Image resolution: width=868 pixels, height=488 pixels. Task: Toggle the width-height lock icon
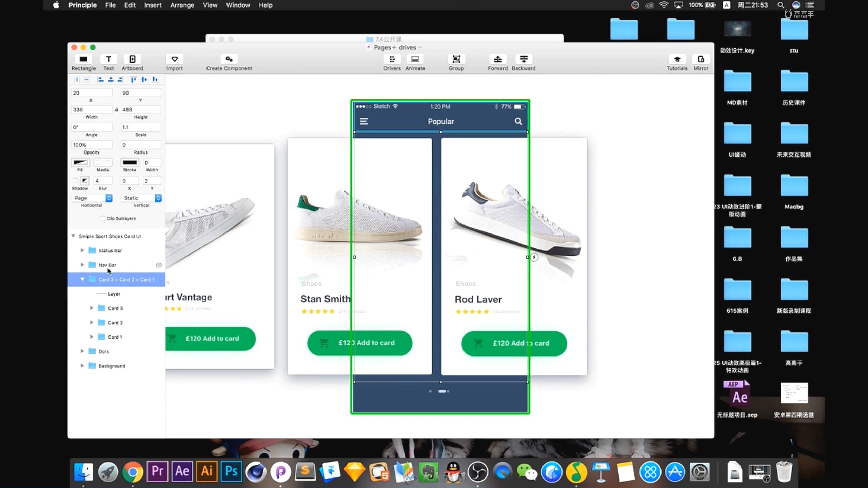click(116, 109)
